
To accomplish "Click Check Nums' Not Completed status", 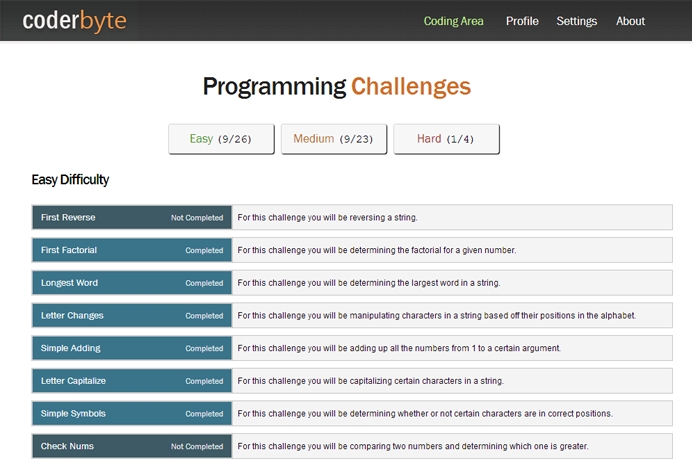I will point(197,447).
